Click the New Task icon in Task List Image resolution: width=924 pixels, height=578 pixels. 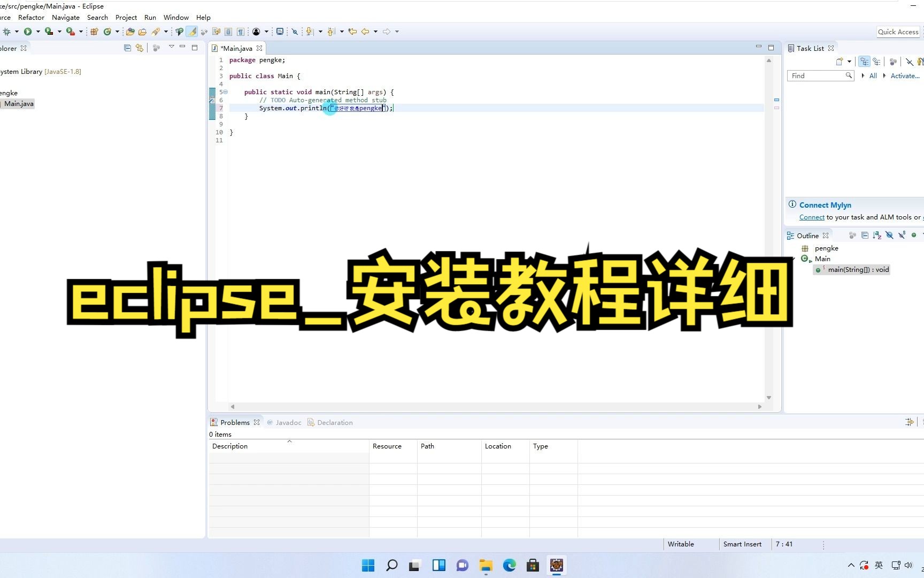coord(840,62)
